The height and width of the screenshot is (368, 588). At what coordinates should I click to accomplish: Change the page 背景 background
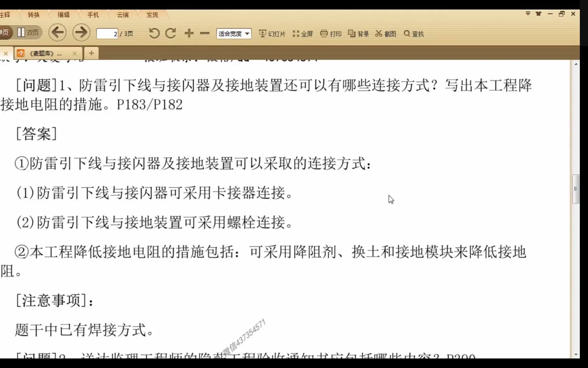[358, 33]
